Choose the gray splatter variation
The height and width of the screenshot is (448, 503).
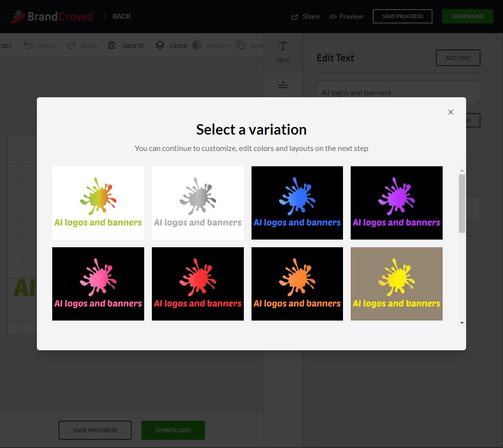197,203
